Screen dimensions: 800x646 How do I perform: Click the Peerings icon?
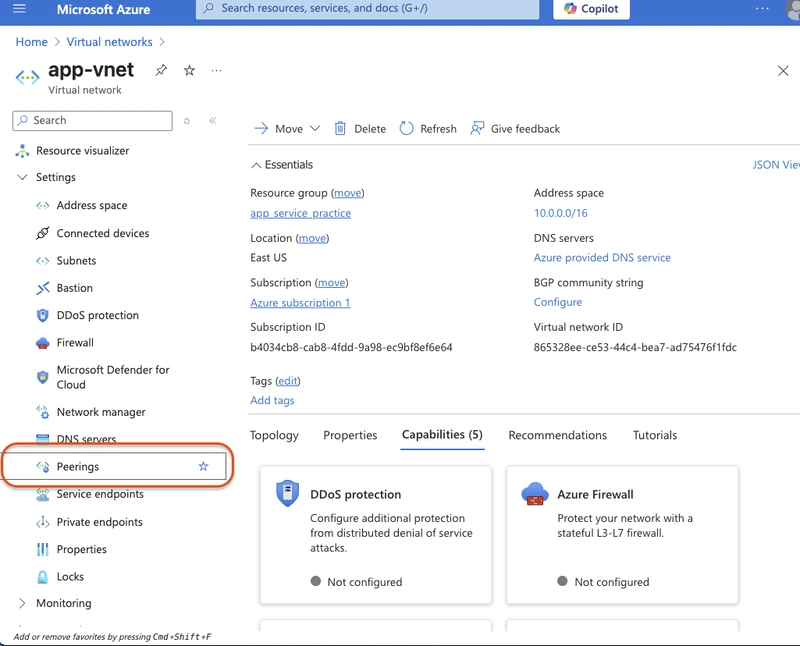[43, 466]
